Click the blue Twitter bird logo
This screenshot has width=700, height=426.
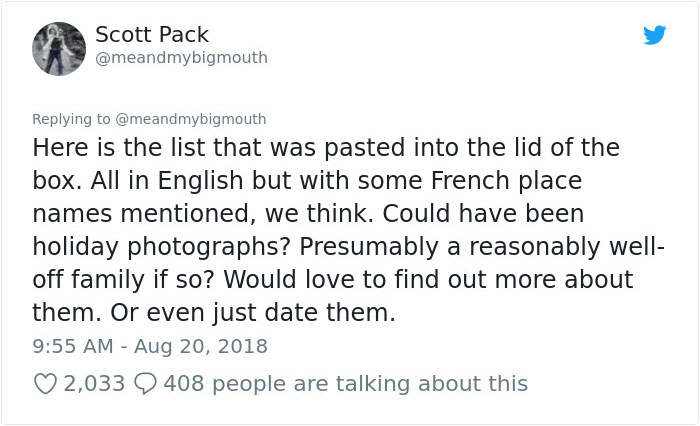tap(653, 36)
